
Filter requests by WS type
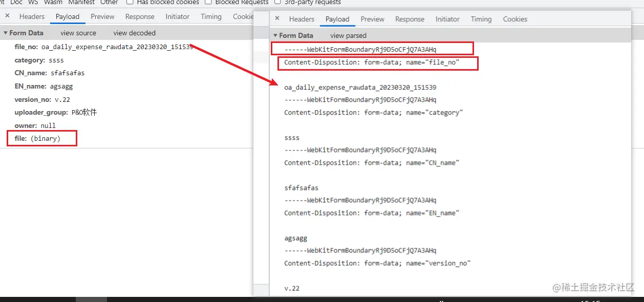point(33,2)
